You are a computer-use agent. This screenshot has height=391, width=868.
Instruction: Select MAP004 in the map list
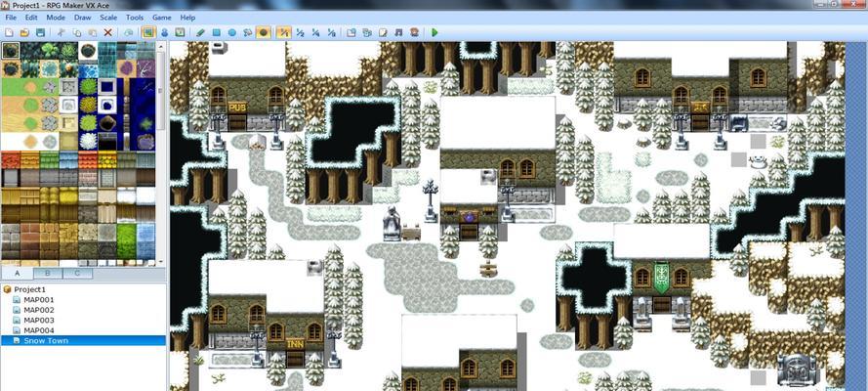[39, 330]
